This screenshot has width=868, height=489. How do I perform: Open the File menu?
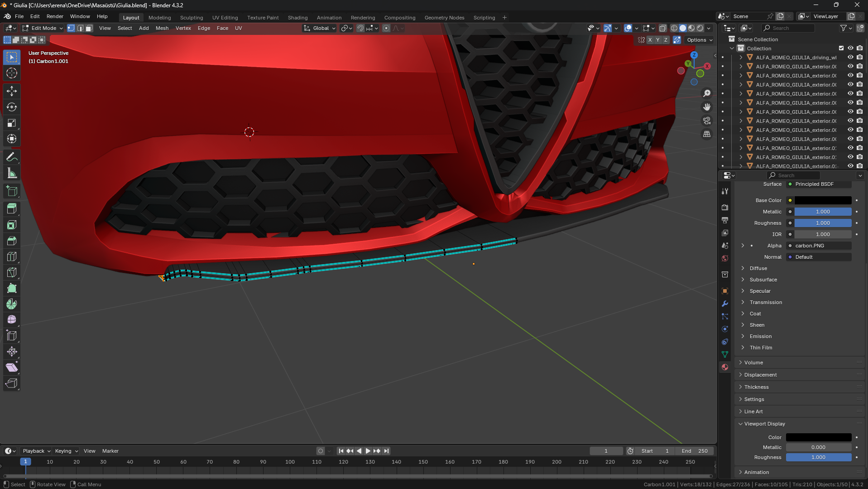tap(19, 16)
